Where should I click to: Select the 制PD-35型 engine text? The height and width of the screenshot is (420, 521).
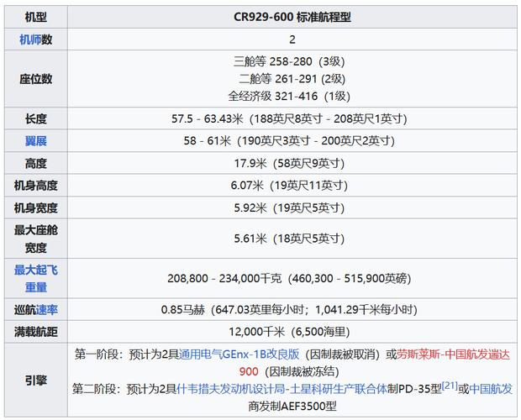414,389
